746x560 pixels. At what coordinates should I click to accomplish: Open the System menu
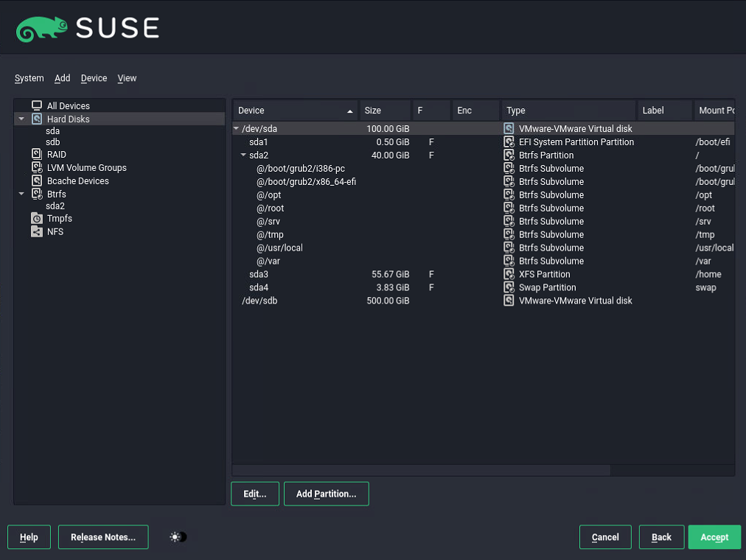(29, 78)
